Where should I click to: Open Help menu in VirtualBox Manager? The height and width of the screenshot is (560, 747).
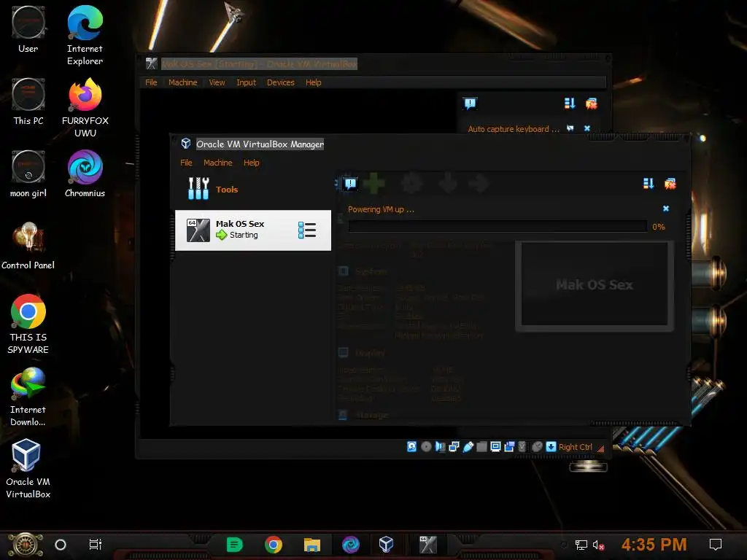[252, 163]
